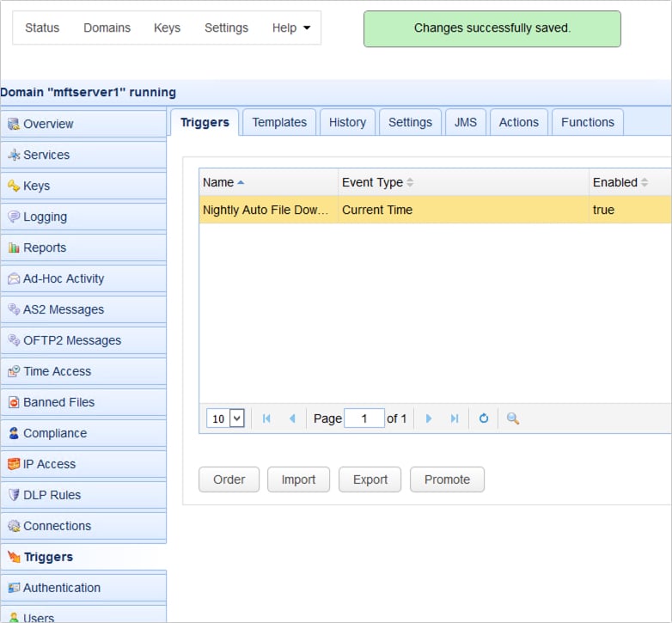The width and height of the screenshot is (672, 623).
Task: Switch to the Templates tab
Action: pos(279,122)
